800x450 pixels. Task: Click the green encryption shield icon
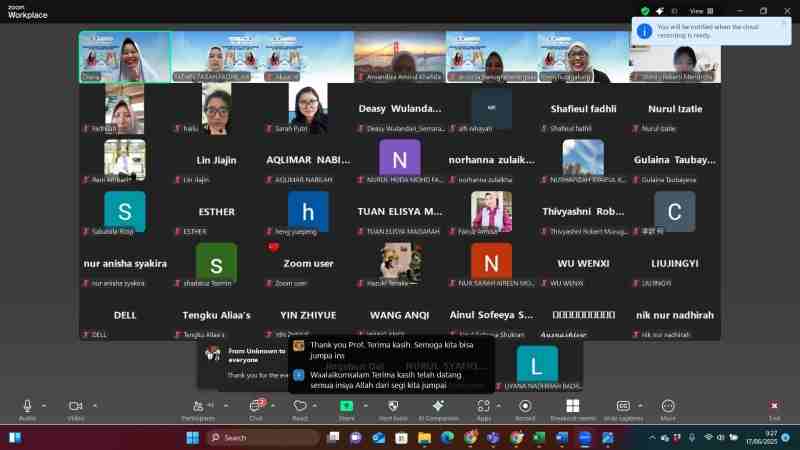tap(645, 10)
